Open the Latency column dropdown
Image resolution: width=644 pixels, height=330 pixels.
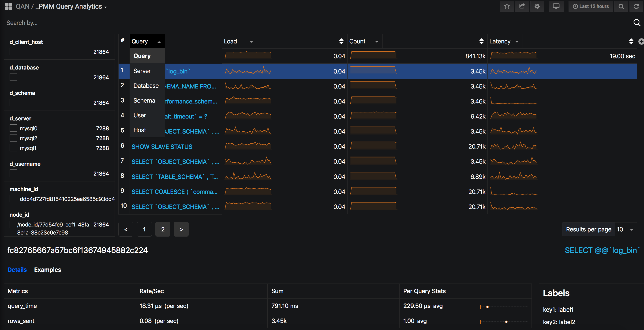517,41
